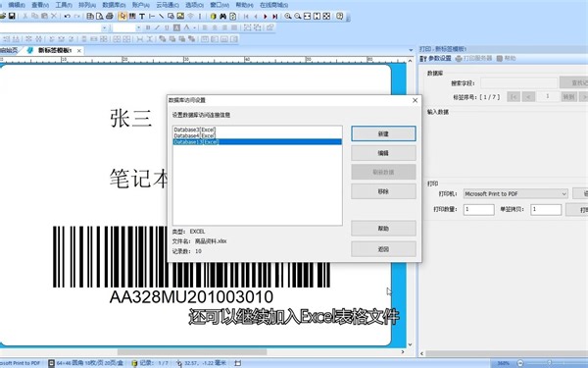
Task: Open the 编辑 menu
Action: [x=17, y=5]
